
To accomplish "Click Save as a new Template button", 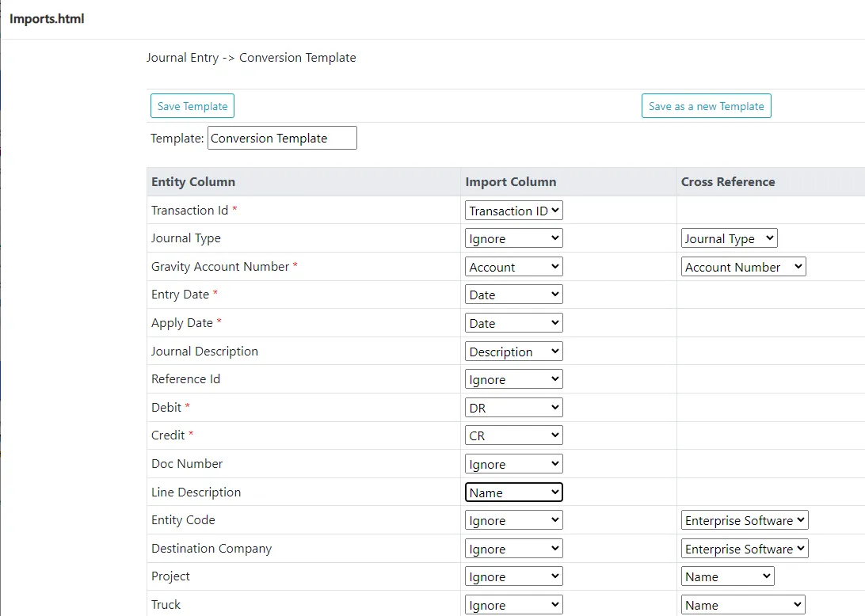I will 706,106.
